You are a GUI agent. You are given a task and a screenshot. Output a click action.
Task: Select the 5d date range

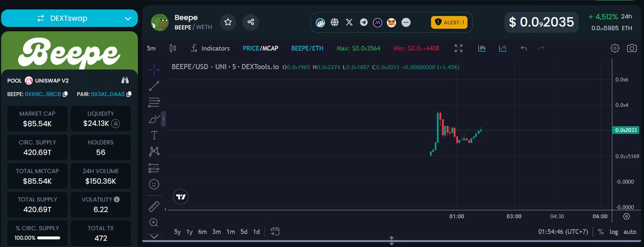tap(244, 232)
